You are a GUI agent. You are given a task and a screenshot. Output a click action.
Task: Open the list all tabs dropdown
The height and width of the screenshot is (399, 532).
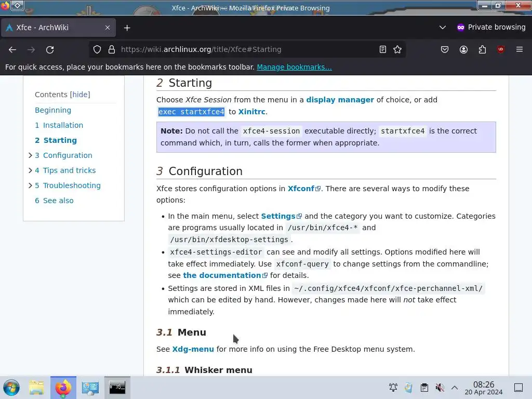[x=443, y=27]
